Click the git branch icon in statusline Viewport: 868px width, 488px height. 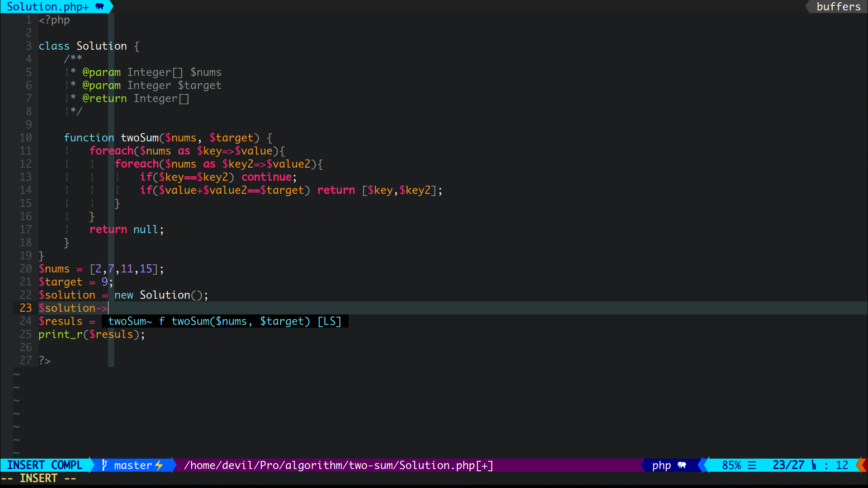[x=104, y=465]
